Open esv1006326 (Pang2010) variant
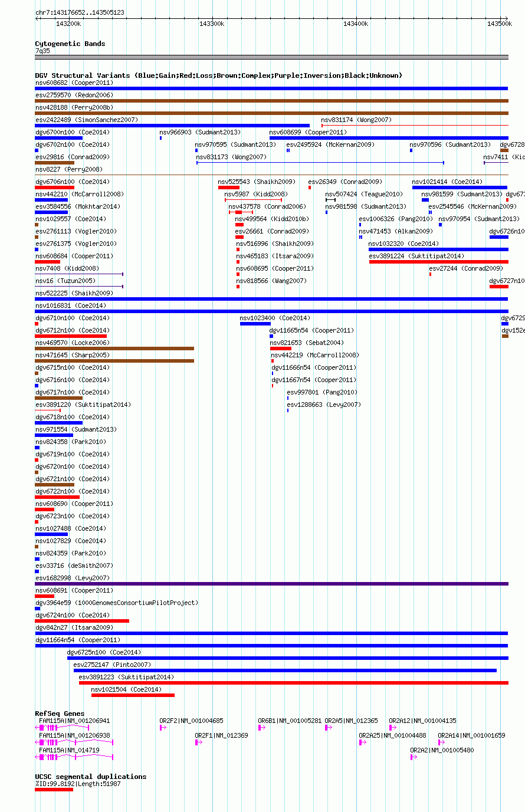Viewport: 525px width, 812px height. pyautogui.click(x=396, y=219)
